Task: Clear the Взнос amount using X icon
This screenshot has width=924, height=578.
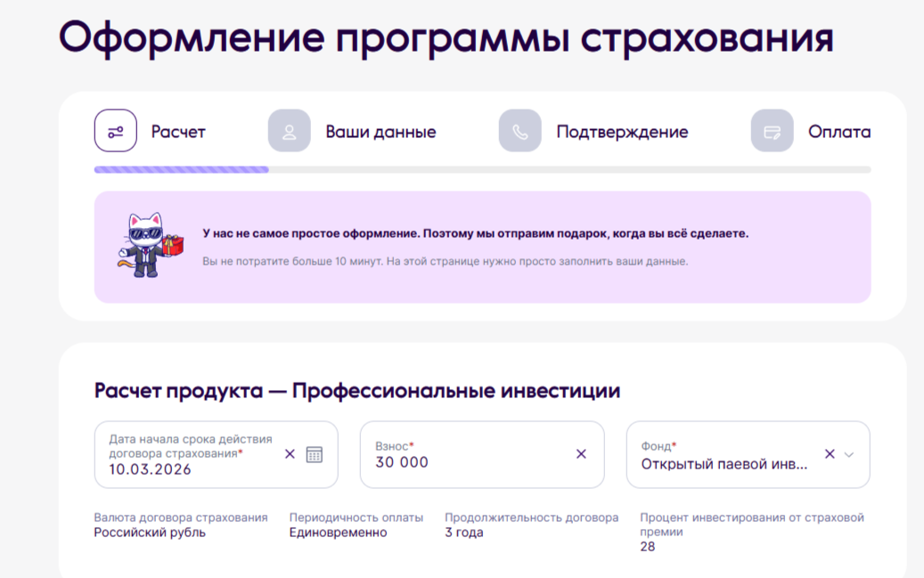Action: 581,454
